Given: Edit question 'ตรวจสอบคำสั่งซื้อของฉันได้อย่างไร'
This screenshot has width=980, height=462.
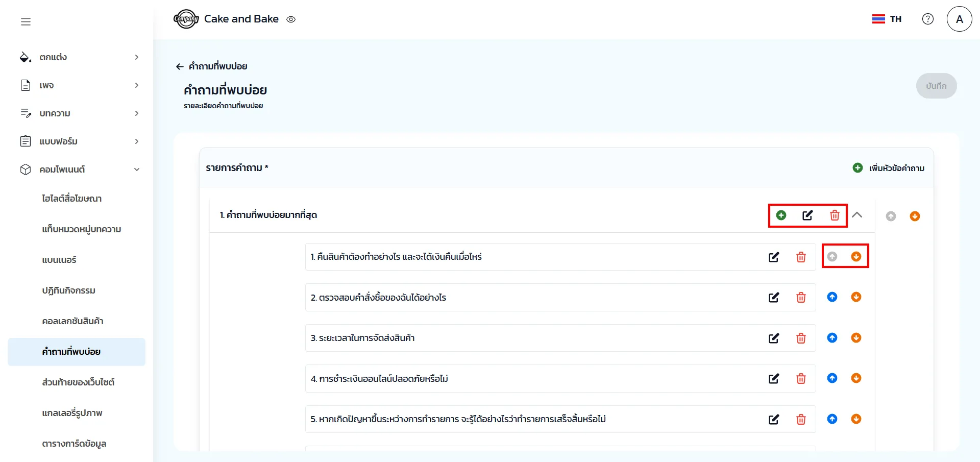Looking at the screenshot, I should (x=774, y=298).
